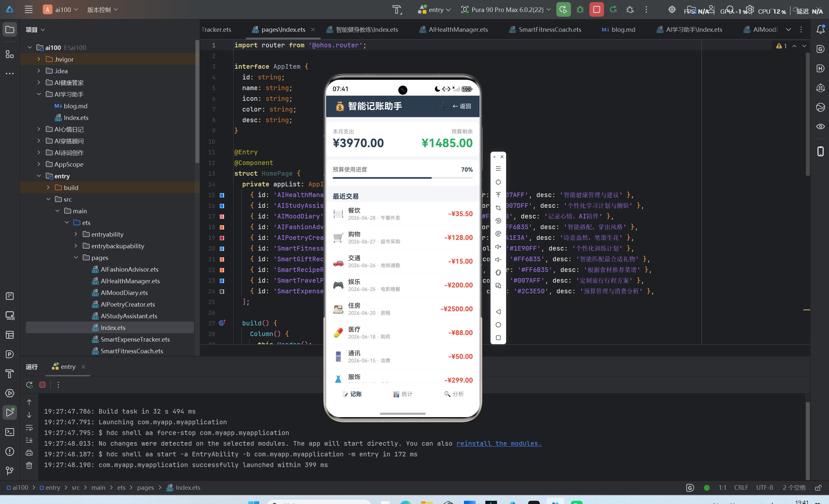The image size is (829, 504).
Task: Open the previewer eye icon in right sidebar
Action: point(820,127)
